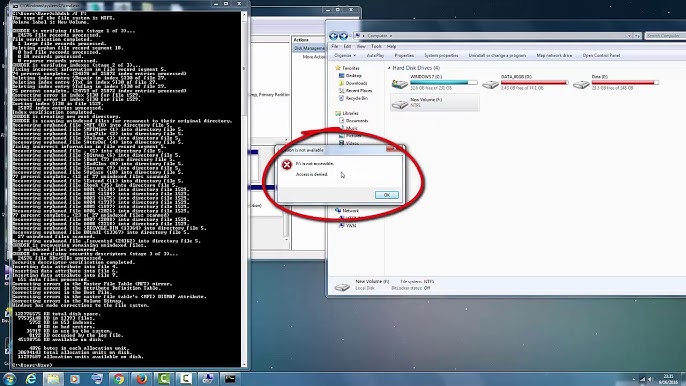Click the Computer breadcrumb in address bar
Viewport: 686px width, 386px height.
point(377,36)
